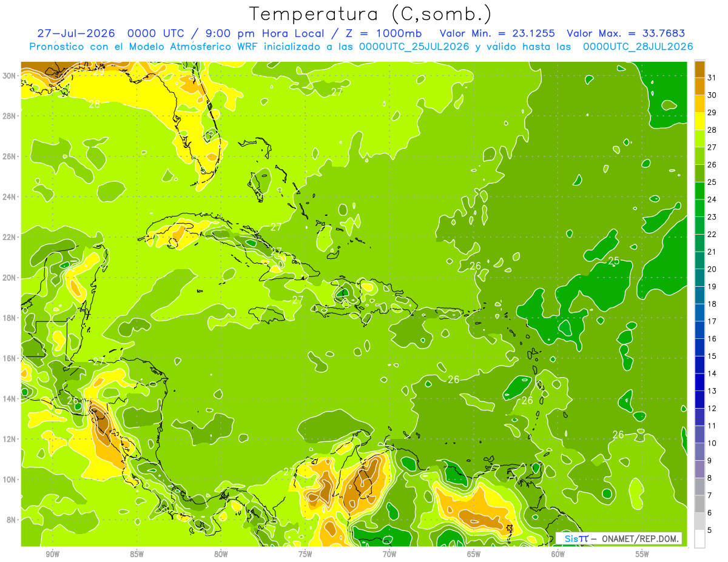Click the "65W" longitude label

[474, 554]
